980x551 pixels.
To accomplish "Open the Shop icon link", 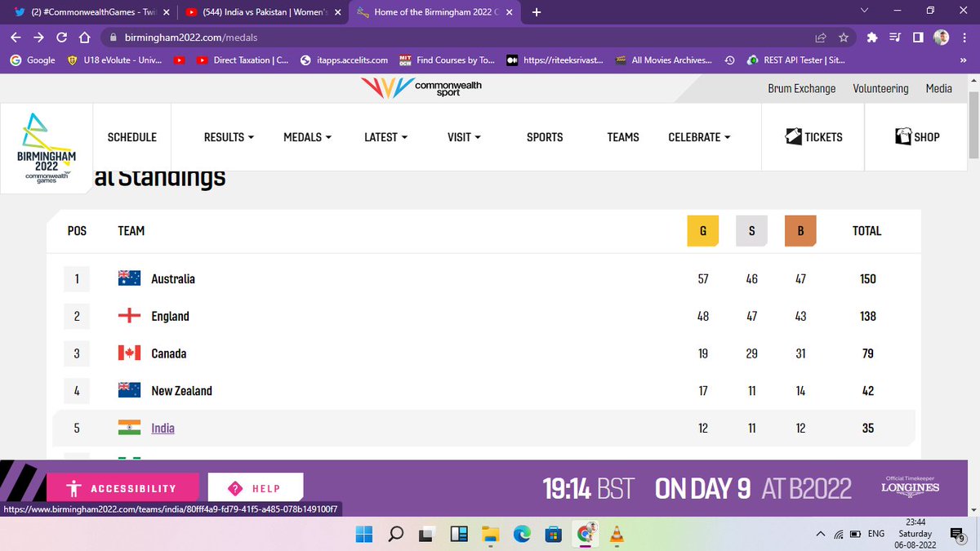I will (917, 137).
